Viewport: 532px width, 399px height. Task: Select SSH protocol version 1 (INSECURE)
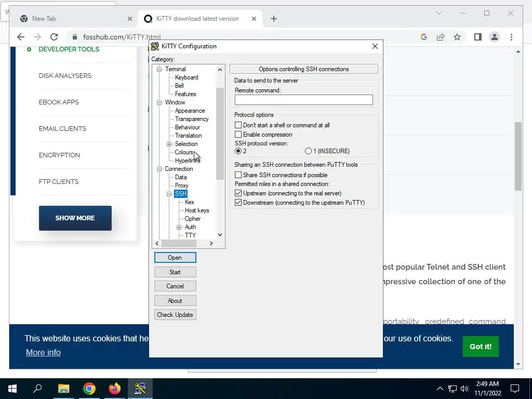[x=308, y=151]
